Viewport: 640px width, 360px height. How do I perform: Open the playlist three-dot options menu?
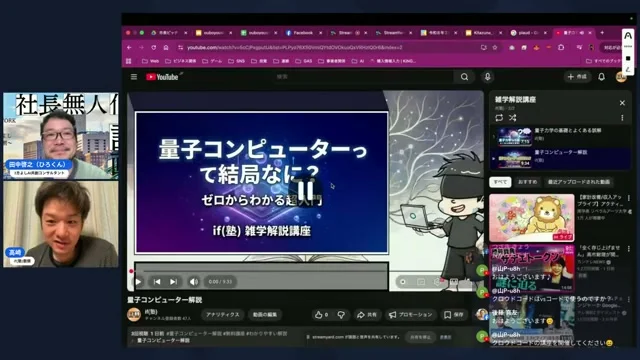point(622,118)
